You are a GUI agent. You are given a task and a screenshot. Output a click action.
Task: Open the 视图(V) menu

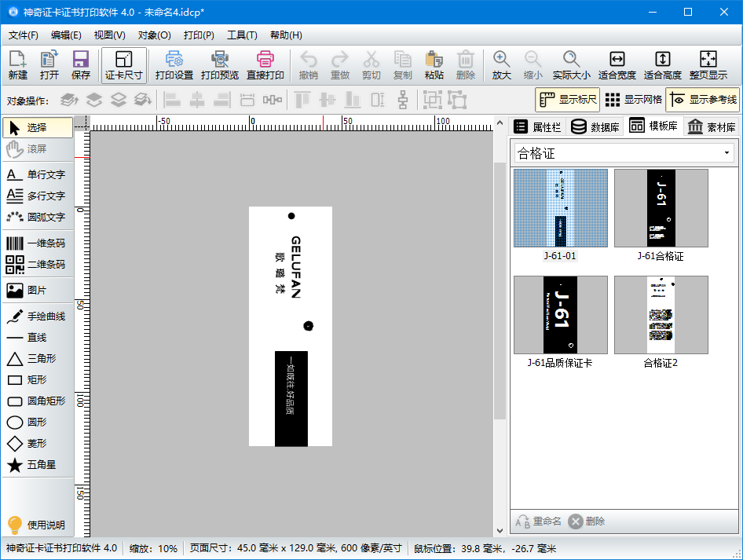[109, 35]
